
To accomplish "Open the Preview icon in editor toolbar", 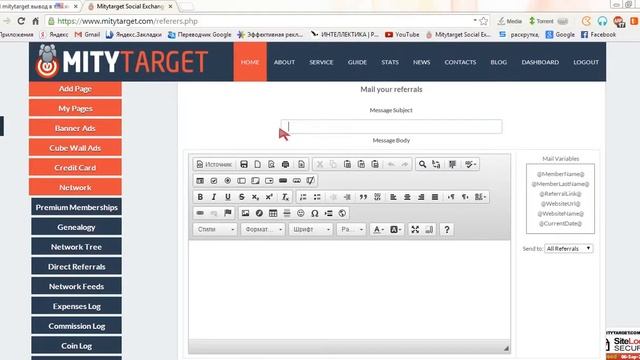I will (271, 164).
